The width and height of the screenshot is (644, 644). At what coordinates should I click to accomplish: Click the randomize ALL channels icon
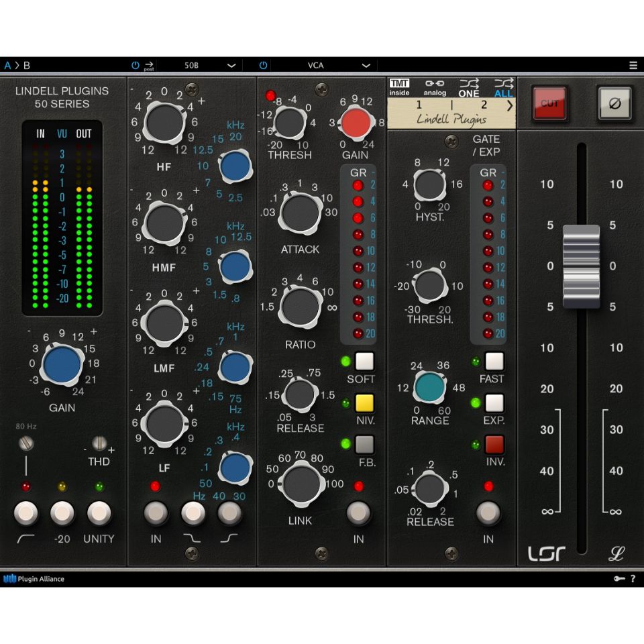tap(504, 88)
